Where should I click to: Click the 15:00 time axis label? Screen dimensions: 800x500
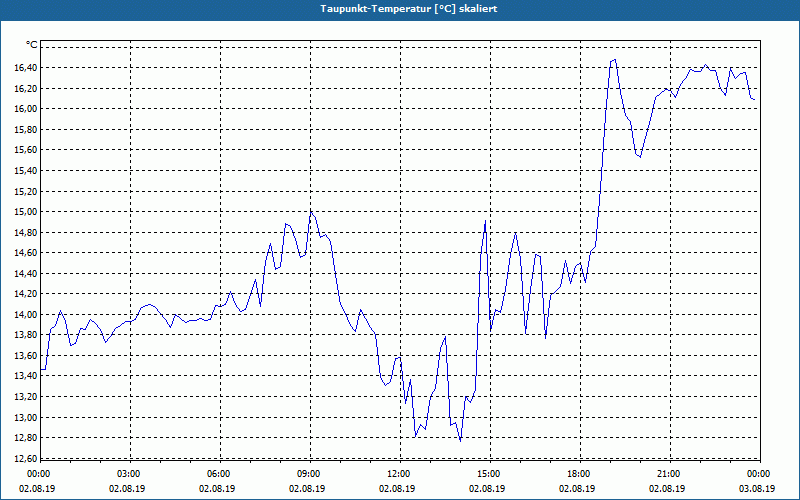pyautogui.click(x=489, y=474)
